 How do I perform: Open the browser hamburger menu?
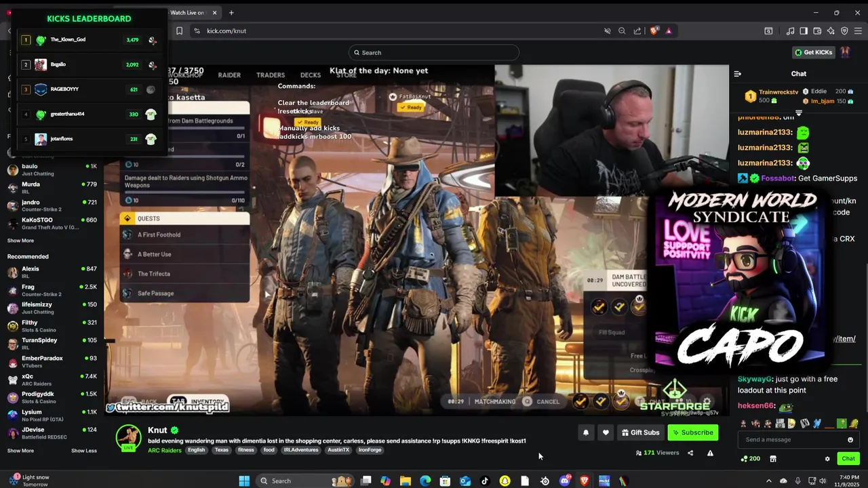tap(858, 30)
